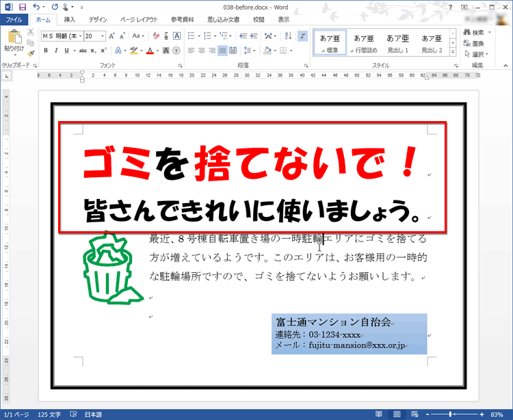
Task: Apply character border A icon
Action: 176,36
